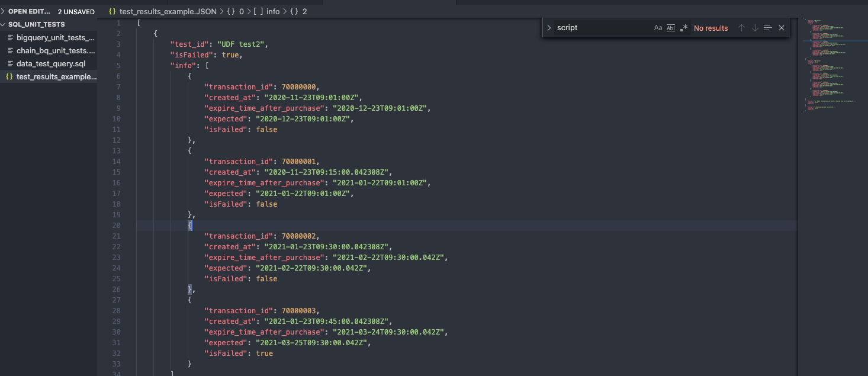
Task: Click the file icon beside chain_bq_unit_tests
Action: coord(10,50)
